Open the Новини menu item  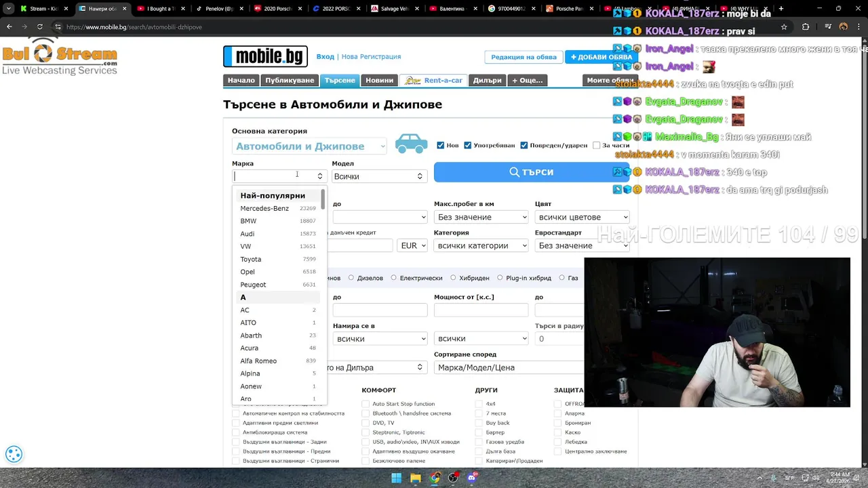[379, 80]
